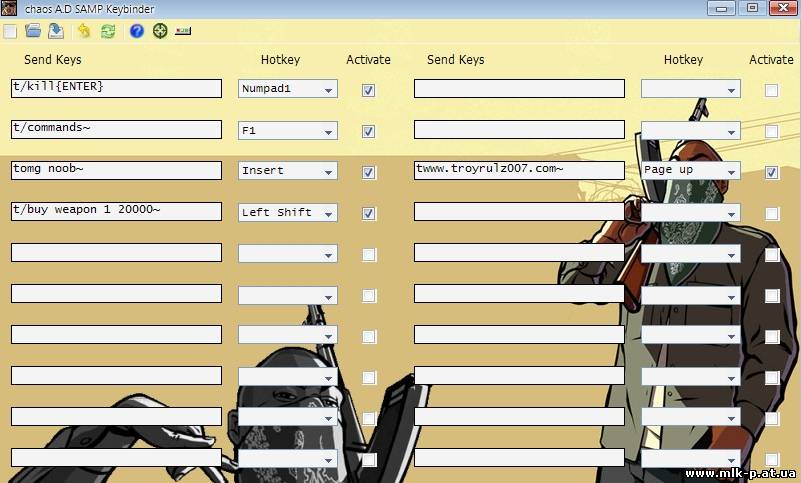Click the t/commands~ send keys field
The height and width of the screenshot is (483, 801).
116,129
